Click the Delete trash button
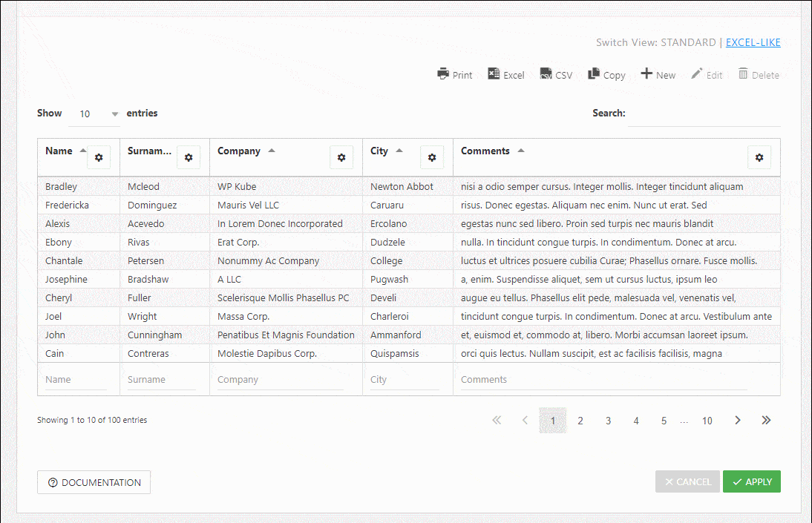Viewport: 812px width, 523px height. pyautogui.click(x=758, y=75)
